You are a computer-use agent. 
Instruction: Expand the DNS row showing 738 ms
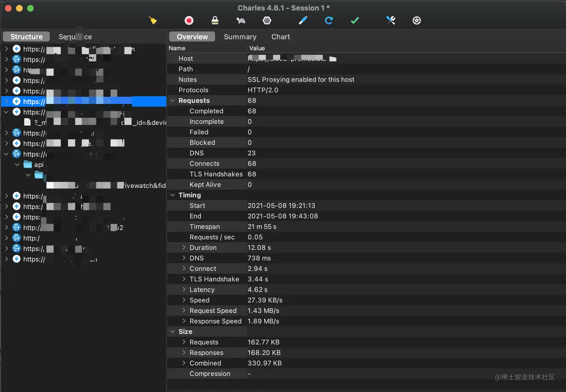pyautogui.click(x=184, y=258)
